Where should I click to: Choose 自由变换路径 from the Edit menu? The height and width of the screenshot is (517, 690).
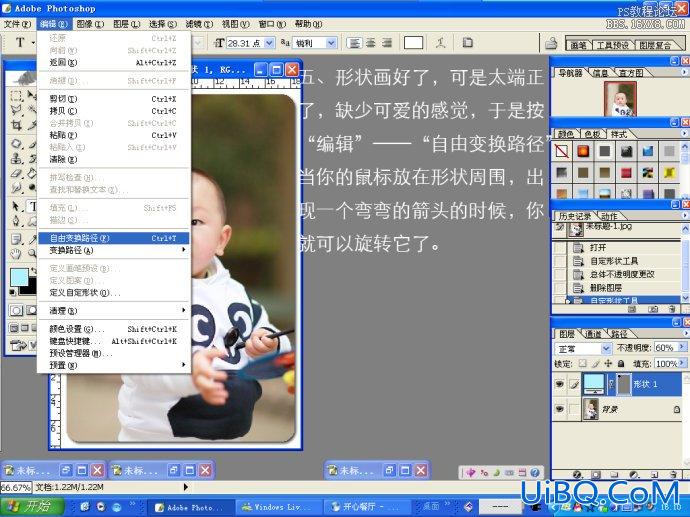[x=114, y=238]
